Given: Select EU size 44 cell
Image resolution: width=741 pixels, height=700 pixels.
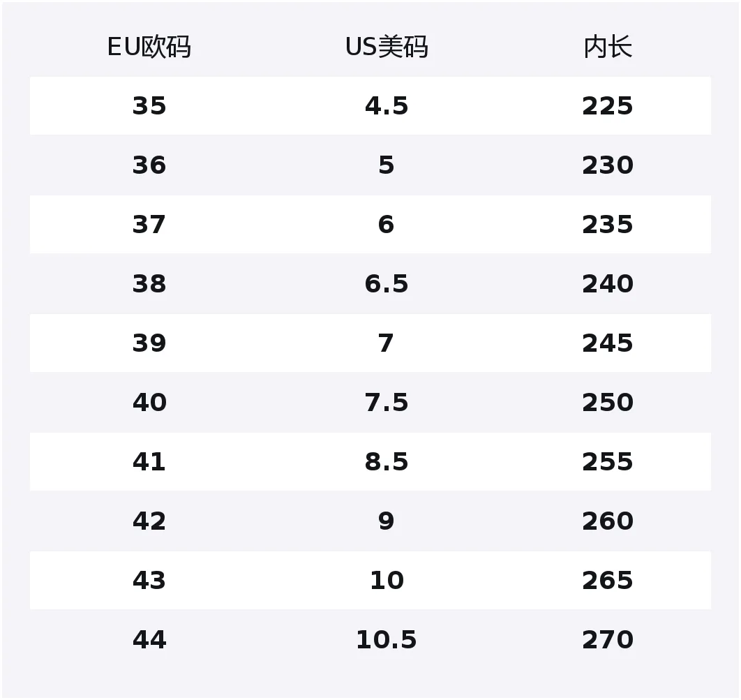Looking at the screenshot, I should tap(149, 640).
